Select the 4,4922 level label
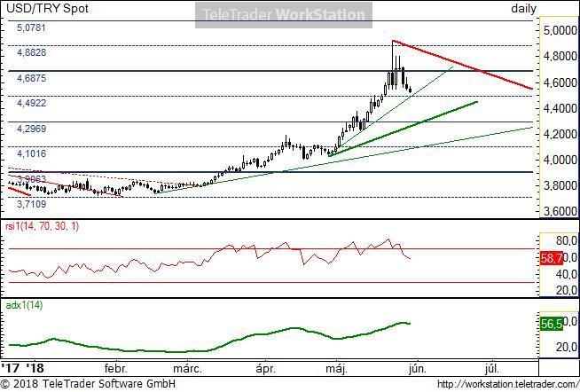This screenshot has width=580, height=392. 31,103
